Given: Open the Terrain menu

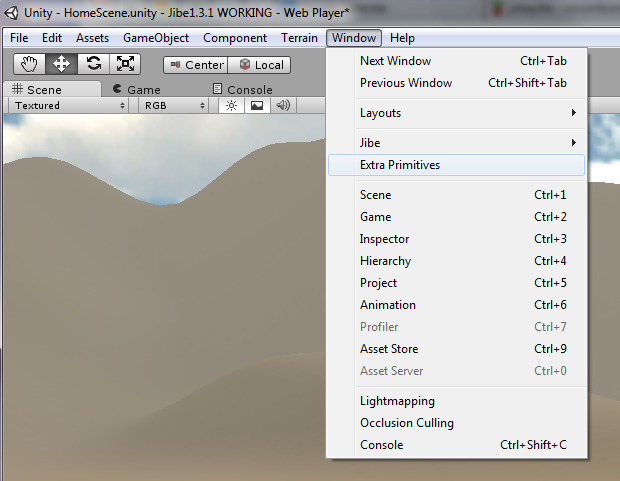Looking at the screenshot, I should pos(301,38).
